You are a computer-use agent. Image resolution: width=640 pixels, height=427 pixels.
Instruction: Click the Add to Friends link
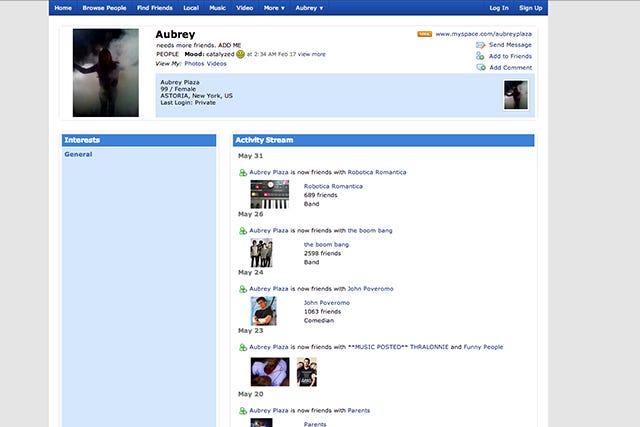(510, 56)
